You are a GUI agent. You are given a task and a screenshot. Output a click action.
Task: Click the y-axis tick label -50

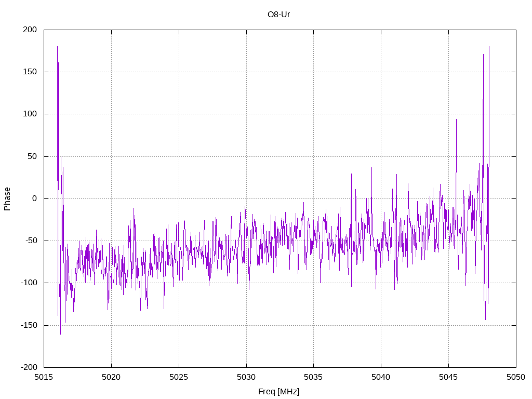pos(31,241)
